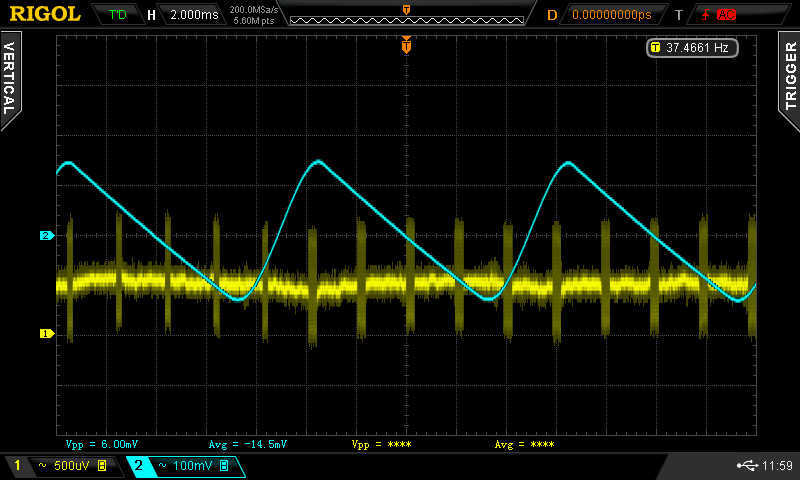Open the VERTICAL side tab
The height and width of the screenshot is (480, 800).
10,79
